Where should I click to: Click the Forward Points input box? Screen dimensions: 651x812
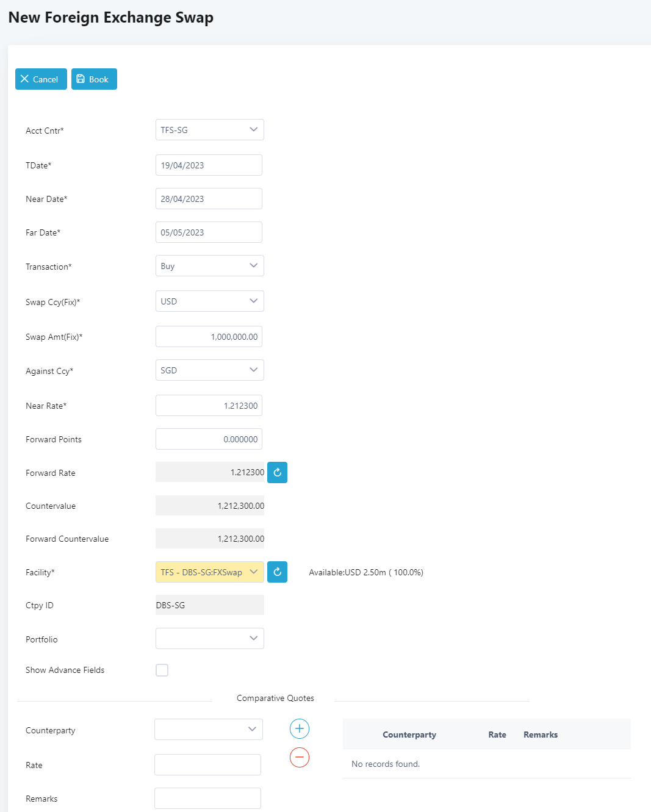coord(209,439)
